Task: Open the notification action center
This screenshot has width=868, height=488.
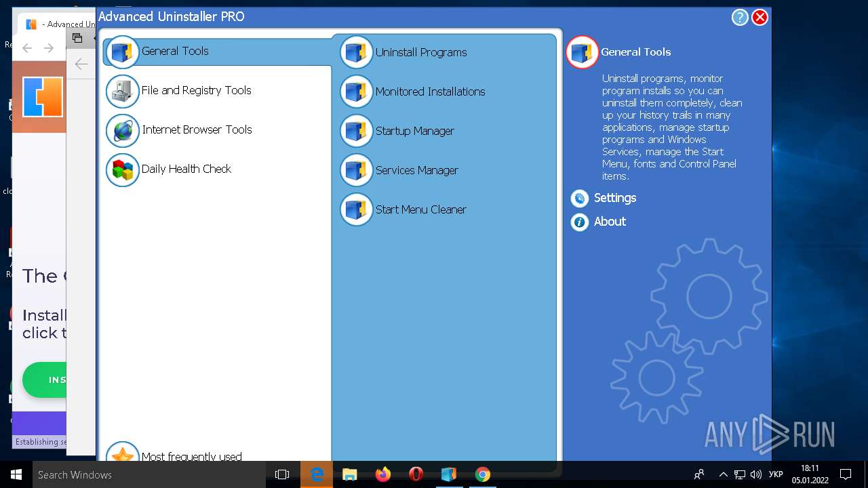Action: click(x=846, y=474)
